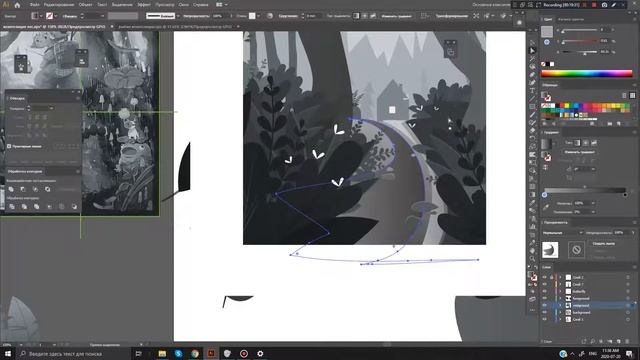Click first shape mode icon in Pathfinder
Image resolution: width=640 pixels, height=360 pixels.
[x=11, y=189]
